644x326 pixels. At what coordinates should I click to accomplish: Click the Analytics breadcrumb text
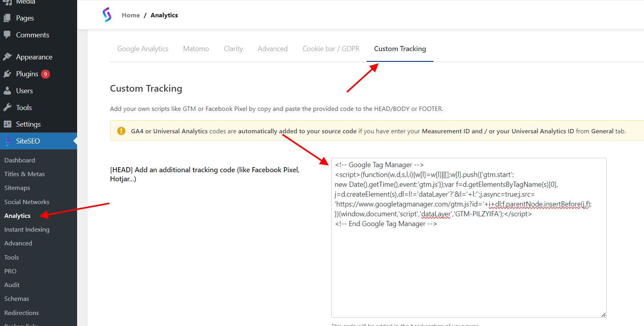[164, 15]
